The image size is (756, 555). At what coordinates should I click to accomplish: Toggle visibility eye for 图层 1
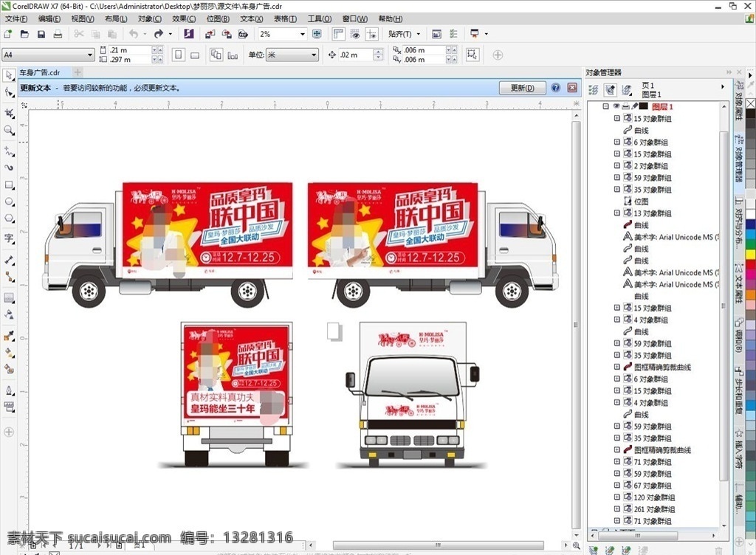pyautogui.click(x=616, y=106)
